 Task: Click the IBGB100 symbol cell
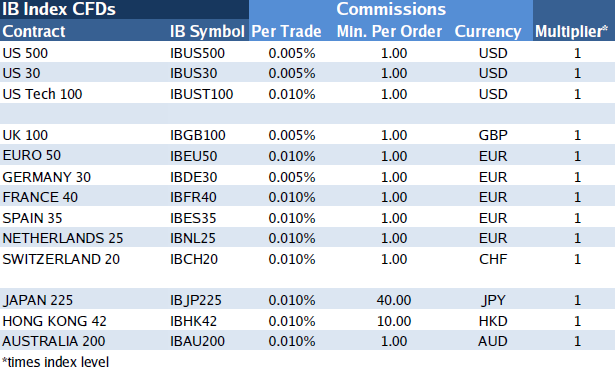pos(198,135)
